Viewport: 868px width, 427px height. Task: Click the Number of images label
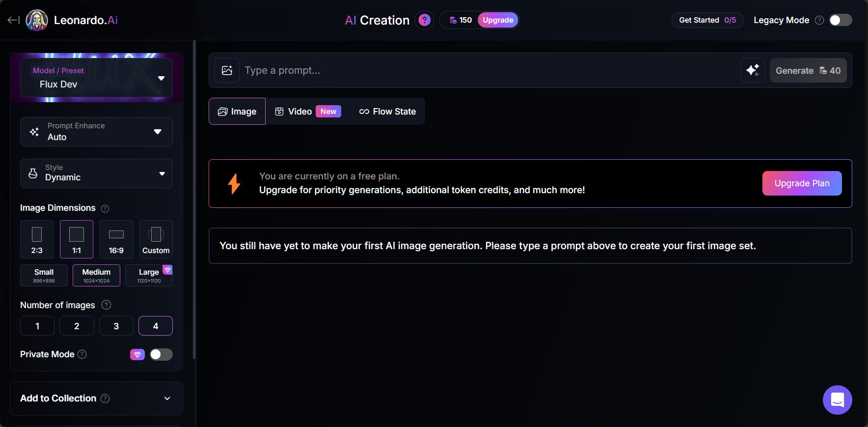57,305
